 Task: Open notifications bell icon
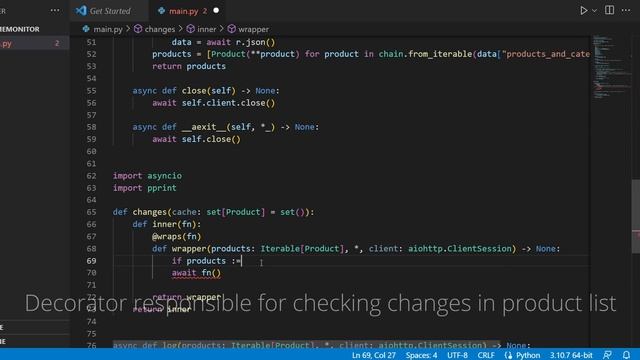tap(626, 355)
